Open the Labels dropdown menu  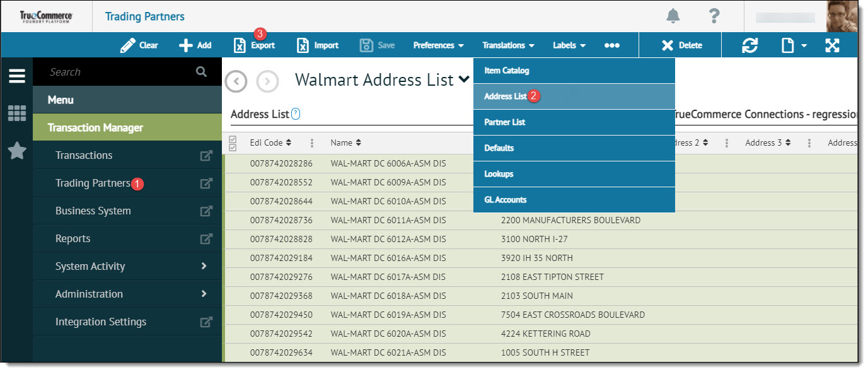pos(569,45)
